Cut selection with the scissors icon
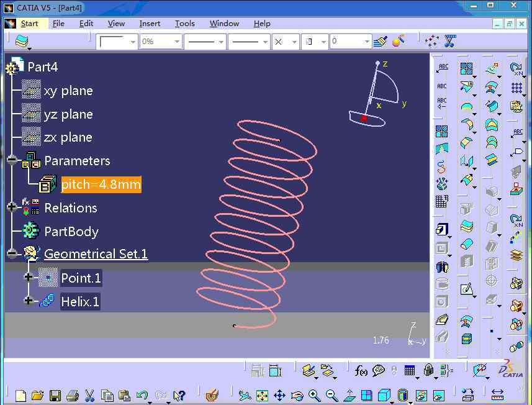532x405 pixels. pyautogui.click(x=89, y=396)
